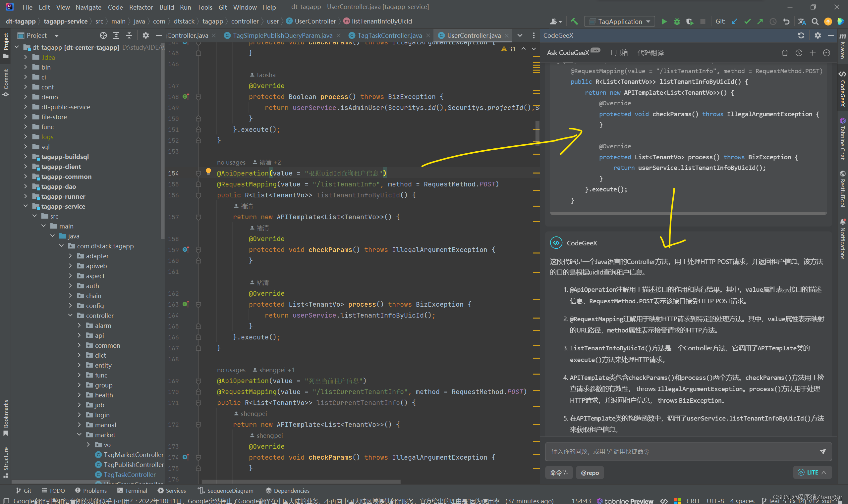Toggle Tabnine Chat tool window
848x504 pixels.
click(x=843, y=138)
